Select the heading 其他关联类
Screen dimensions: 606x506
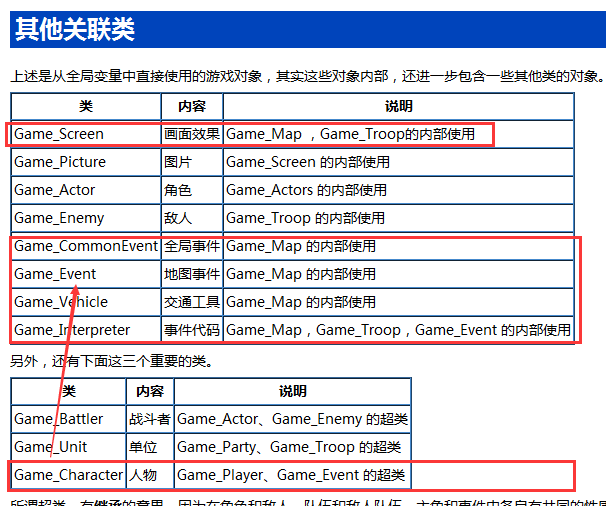point(75,29)
